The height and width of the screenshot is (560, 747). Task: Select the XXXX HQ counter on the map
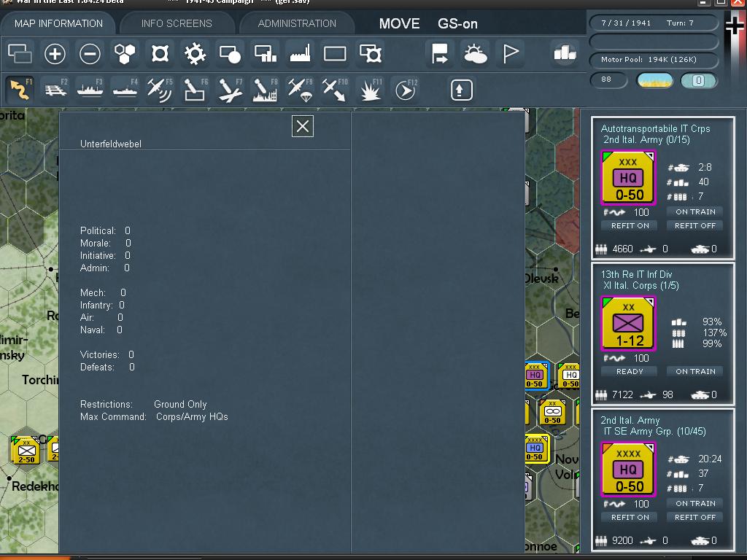(536, 448)
